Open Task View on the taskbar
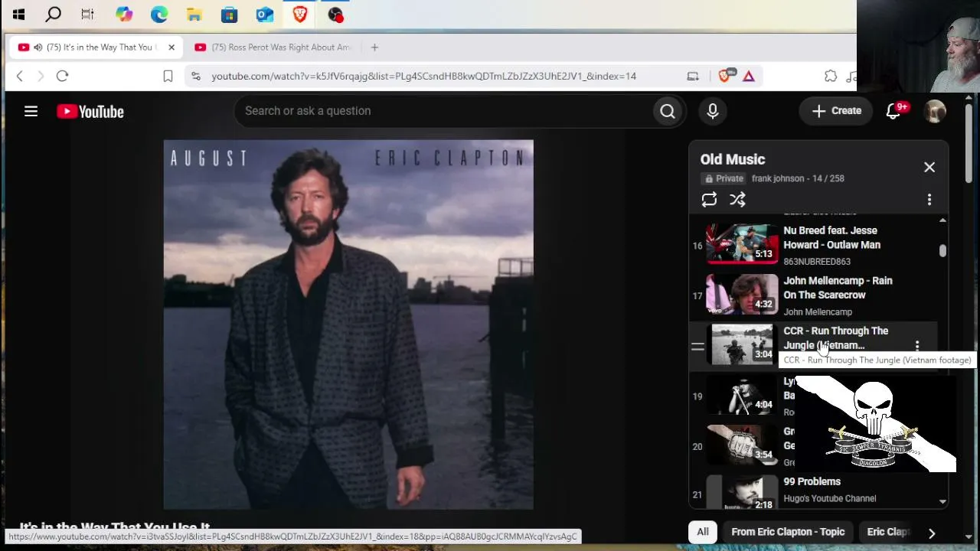 coord(87,14)
